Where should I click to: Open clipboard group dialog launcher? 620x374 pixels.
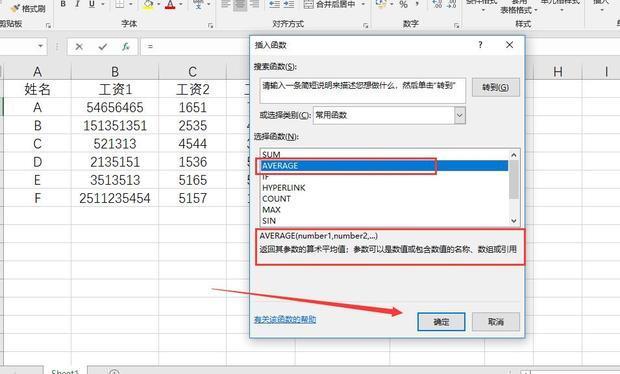point(48,25)
